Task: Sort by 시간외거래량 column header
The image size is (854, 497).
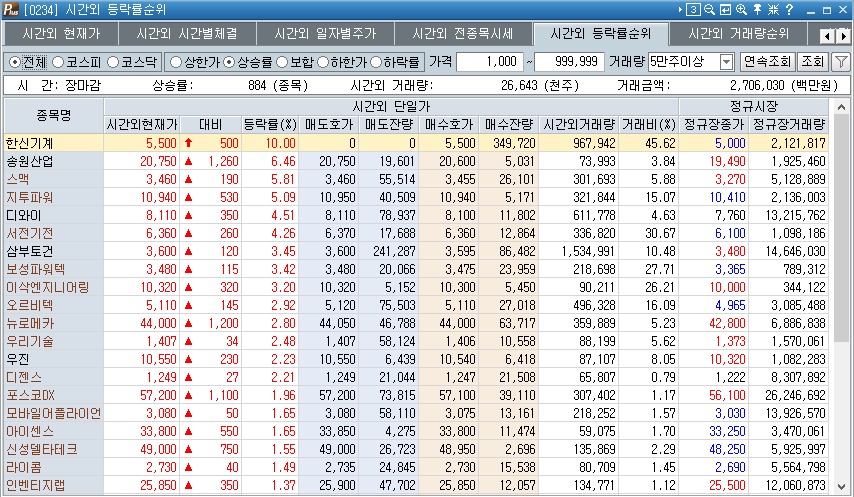Action: [579, 125]
